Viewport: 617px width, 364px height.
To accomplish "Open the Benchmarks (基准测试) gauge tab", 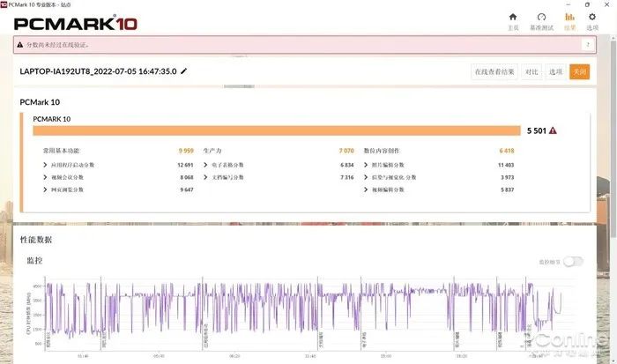I will coord(541,22).
